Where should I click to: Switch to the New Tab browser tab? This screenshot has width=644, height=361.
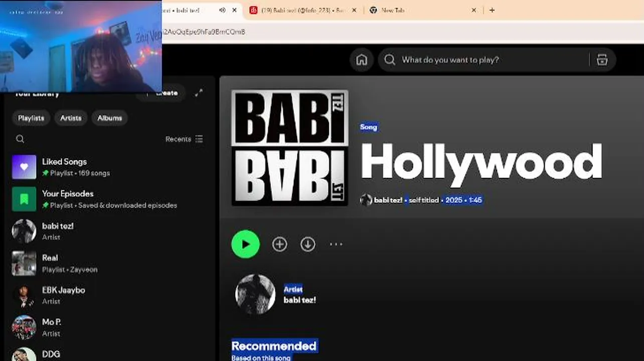coord(422,10)
